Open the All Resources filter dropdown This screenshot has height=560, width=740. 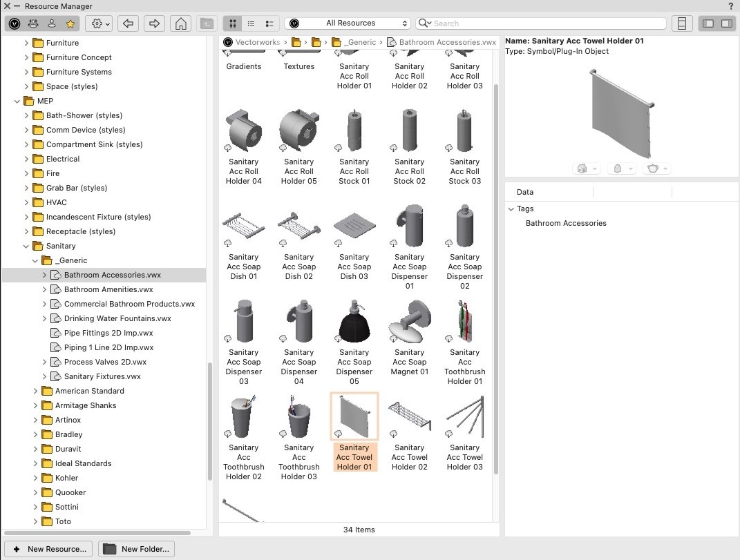(x=348, y=23)
